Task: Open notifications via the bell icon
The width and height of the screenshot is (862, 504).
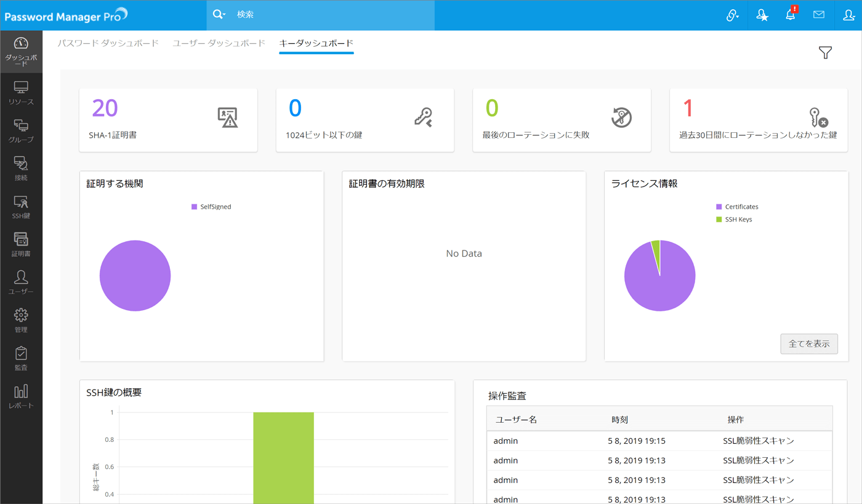Action: 791,15
